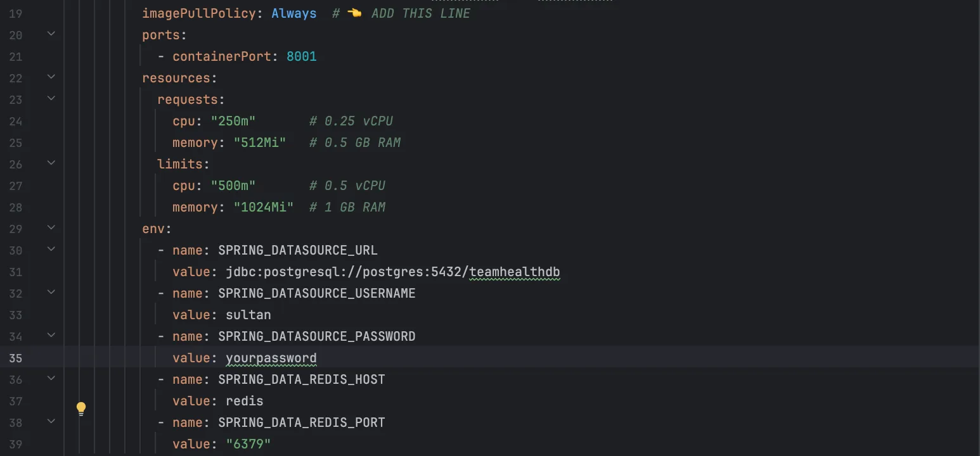Click line number 19 in gutter
Screen dimensions: 980x456
[16, 14]
